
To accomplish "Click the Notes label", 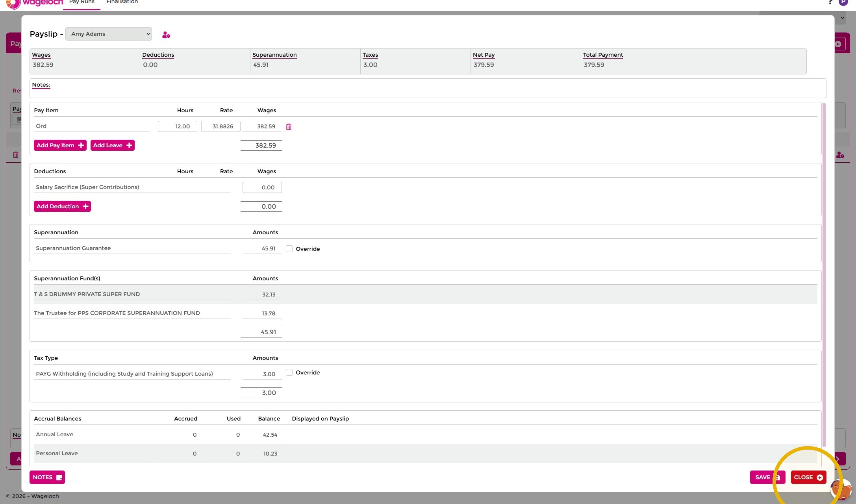I will tap(41, 85).
